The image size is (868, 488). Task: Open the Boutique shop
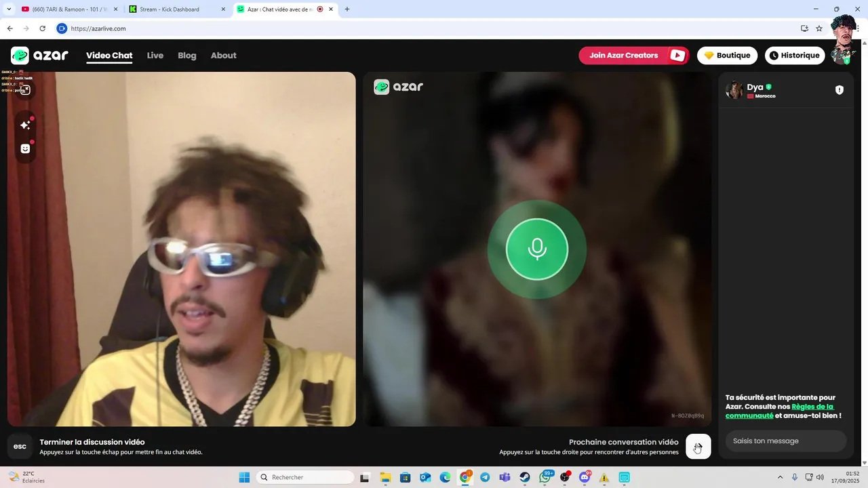click(x=728, y=56)
